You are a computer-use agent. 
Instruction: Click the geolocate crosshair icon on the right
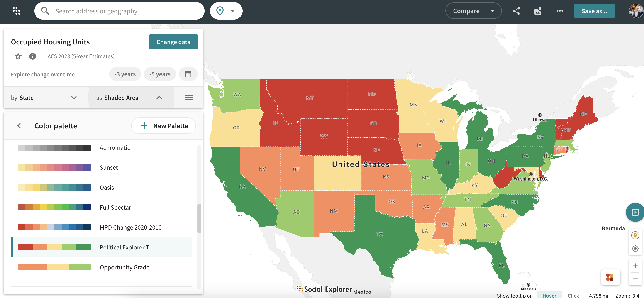[635, 249]
